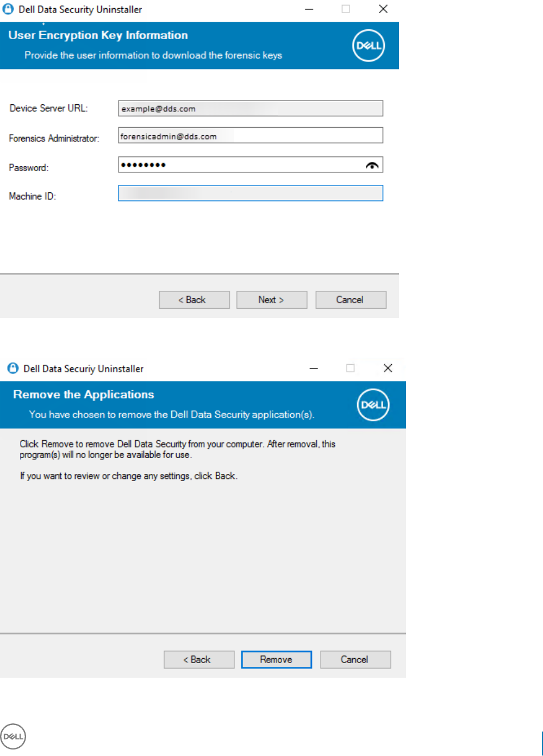The image size is (543, 756).
Task: Cancel the Remove the Applications dialog
Action: (355, 660)
